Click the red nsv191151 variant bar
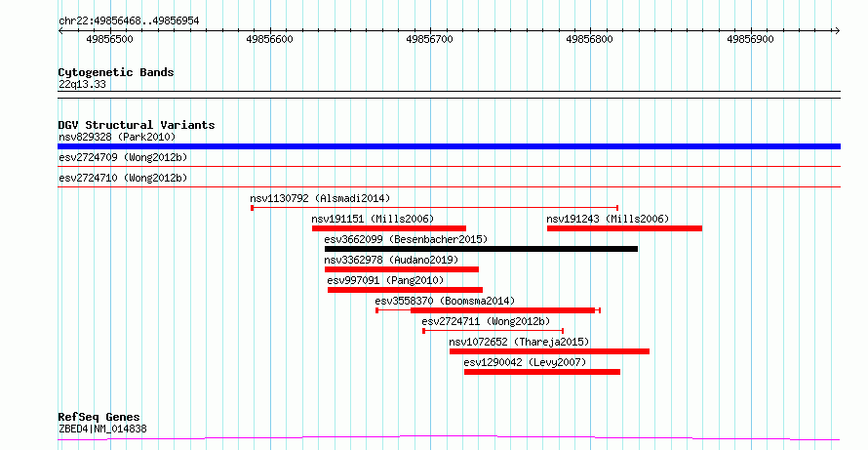This screenshot has height=450, width=868. tap(389, 228)
